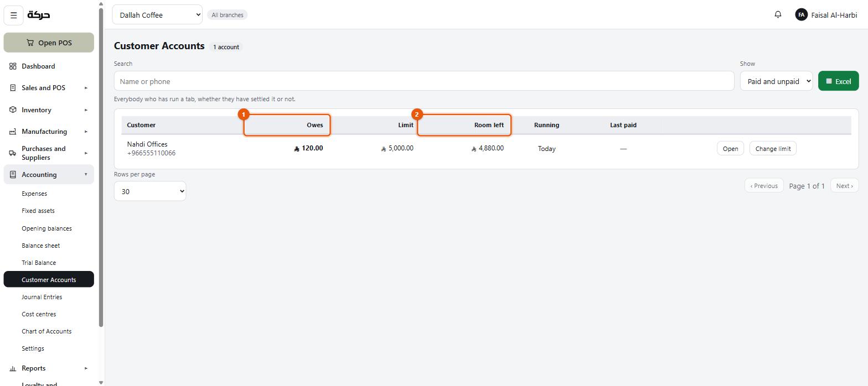Click the Running column header
The image size is (868, 386).
coord(547,125)
